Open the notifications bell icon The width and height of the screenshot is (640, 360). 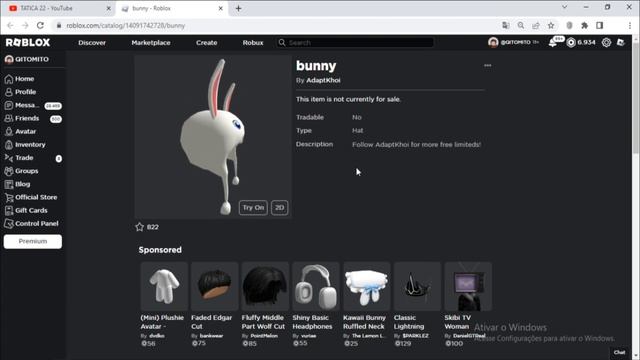(x=553, y=42)
